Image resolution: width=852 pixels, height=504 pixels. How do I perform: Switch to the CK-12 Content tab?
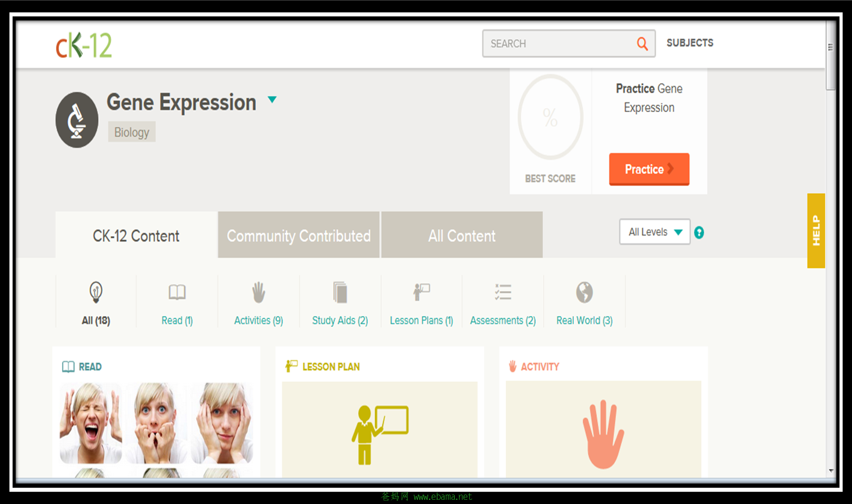coord(136,235)
